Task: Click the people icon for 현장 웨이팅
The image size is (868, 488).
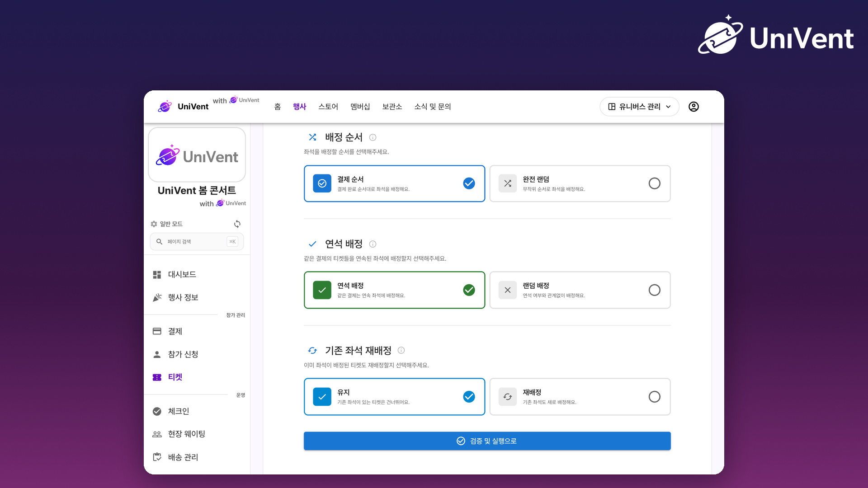Action: click(157, 434)
